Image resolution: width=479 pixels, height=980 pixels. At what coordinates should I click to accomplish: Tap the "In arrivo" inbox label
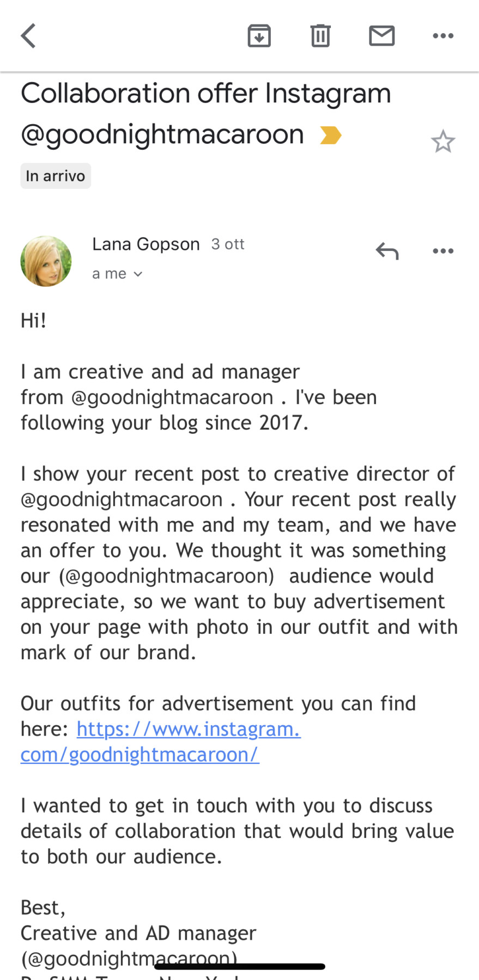(x=56, y=176)
